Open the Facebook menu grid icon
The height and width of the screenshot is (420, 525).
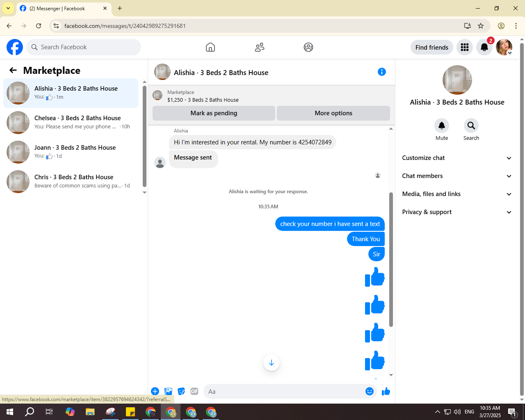[465, 47]
